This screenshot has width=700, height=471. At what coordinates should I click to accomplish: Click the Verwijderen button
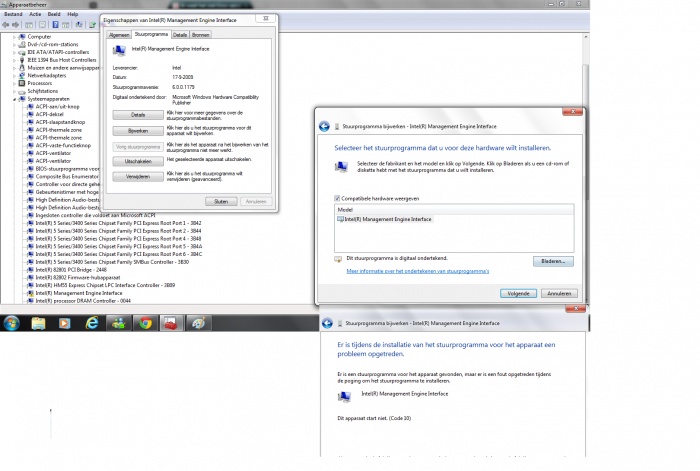point(138,177)
